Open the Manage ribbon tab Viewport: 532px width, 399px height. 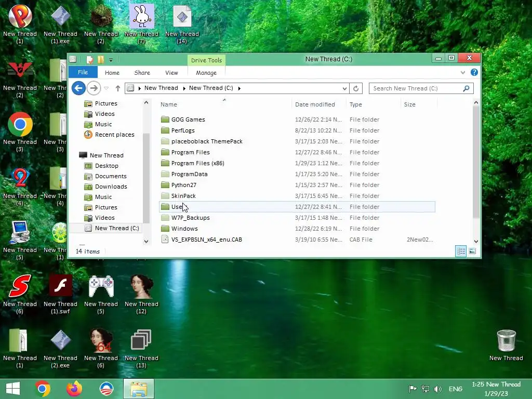coord(206,73)
